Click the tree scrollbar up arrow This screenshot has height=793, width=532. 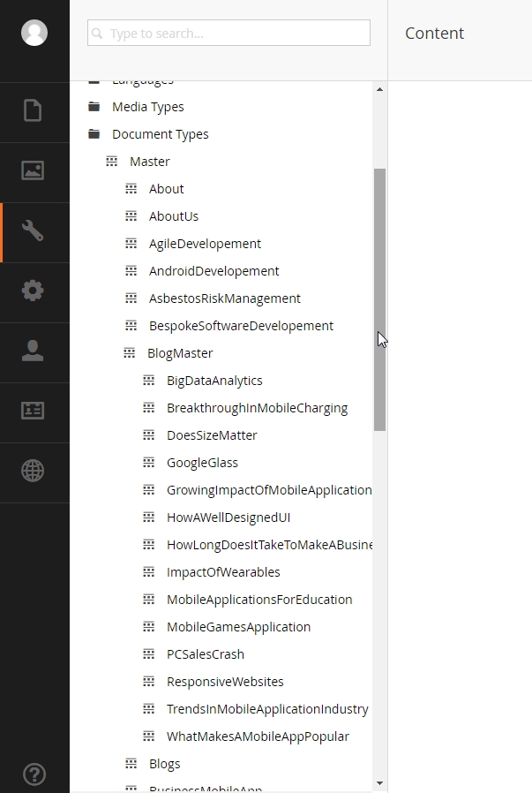click(380, 89)
